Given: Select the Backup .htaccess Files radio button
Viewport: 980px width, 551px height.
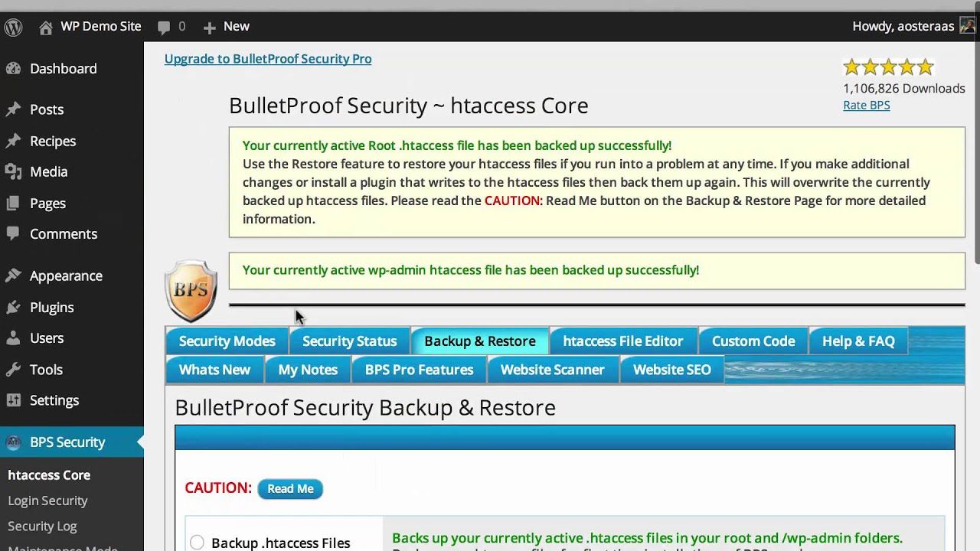Looking at the screenshot, I should [x=197, y=543].
